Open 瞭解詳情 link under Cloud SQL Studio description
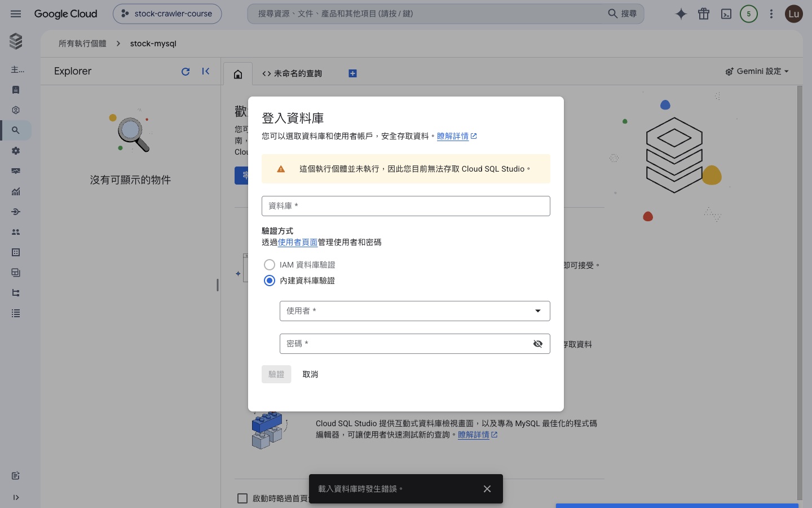Screen dimensions: 812x508 pyautogui.click(x=478, y=435)
